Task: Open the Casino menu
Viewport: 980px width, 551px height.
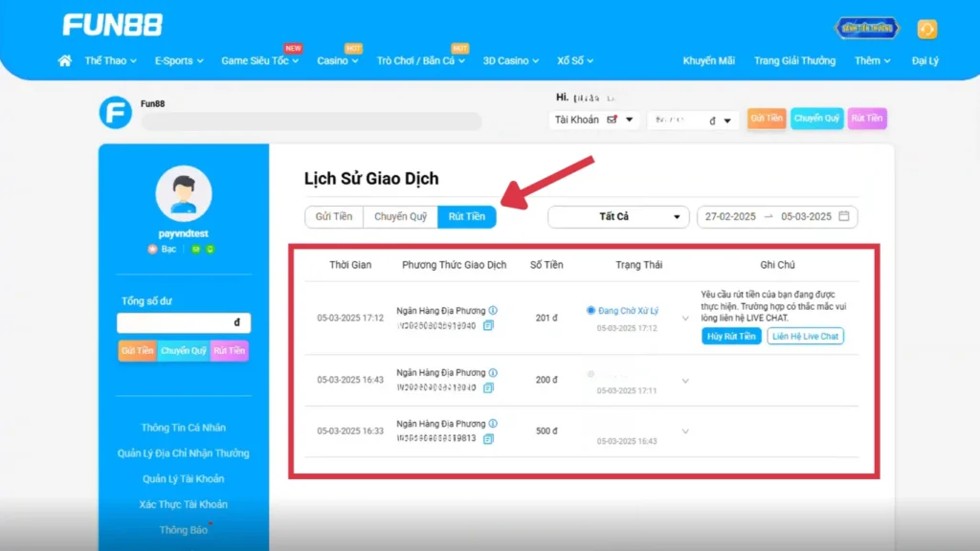Action: coord(333,60)
